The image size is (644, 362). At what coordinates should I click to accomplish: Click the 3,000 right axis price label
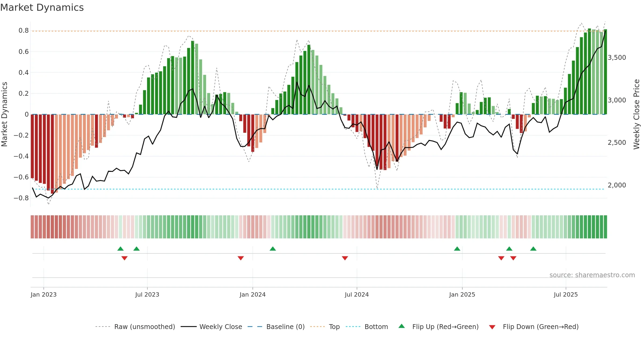coord(617,100)
